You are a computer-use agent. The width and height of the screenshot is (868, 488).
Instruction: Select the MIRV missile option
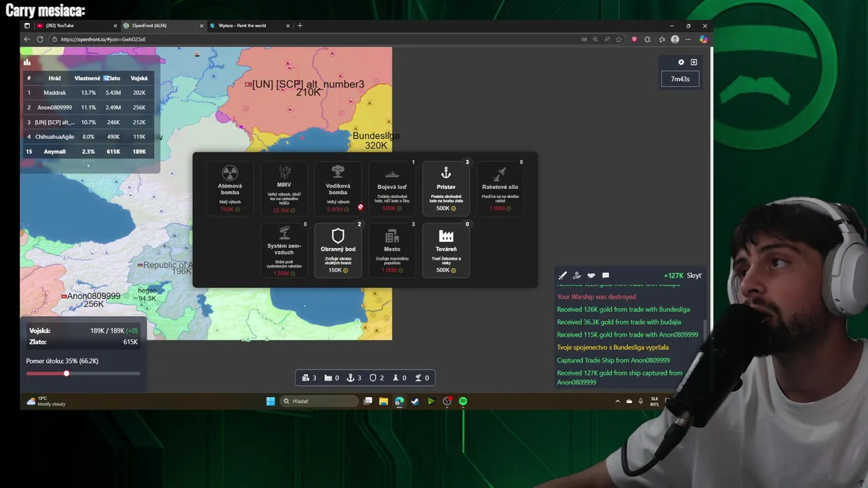click(283, 189)
